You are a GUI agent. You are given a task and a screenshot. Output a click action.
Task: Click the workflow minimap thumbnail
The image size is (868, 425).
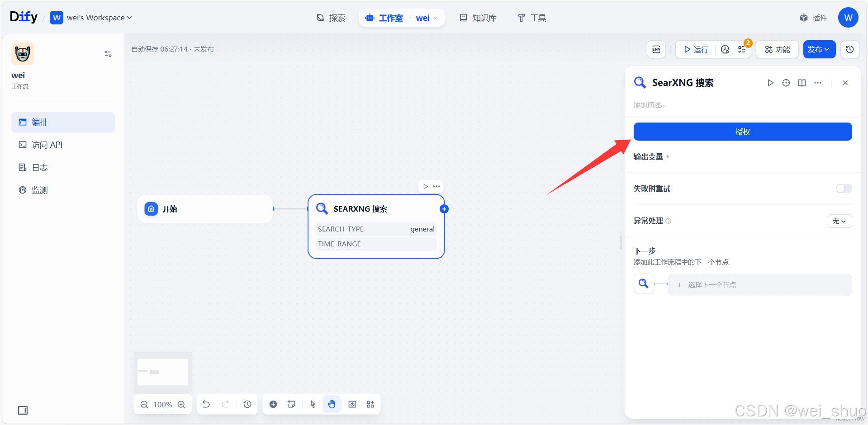(x=163, y=372)
